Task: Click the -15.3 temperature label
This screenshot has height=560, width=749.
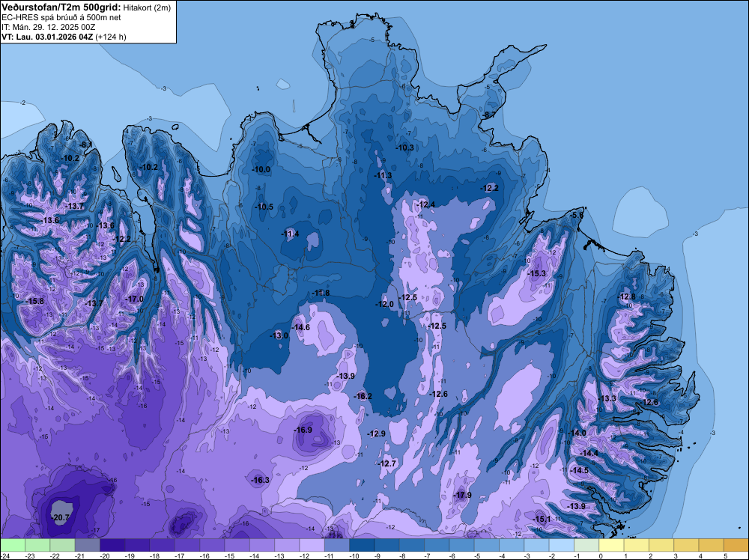Action: pos(537,273)
